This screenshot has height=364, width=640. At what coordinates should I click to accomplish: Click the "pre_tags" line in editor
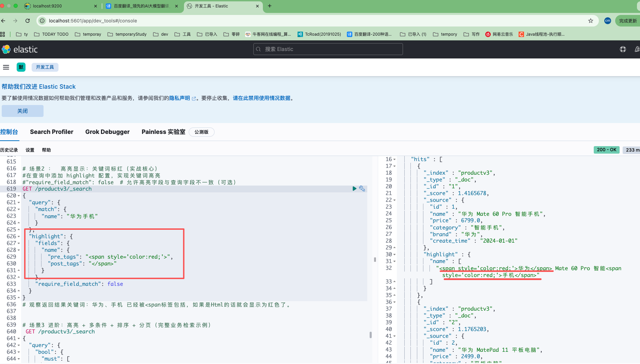coord(111,257)
